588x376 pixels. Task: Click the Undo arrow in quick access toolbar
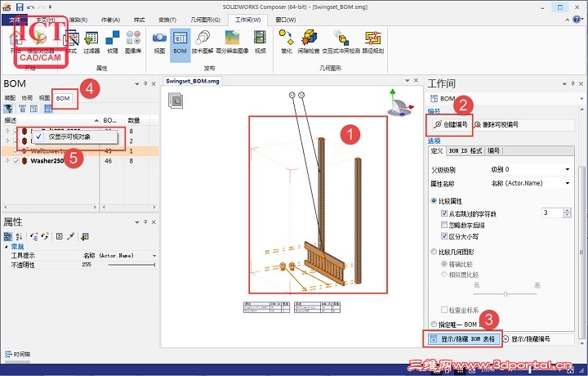point(31,7)
